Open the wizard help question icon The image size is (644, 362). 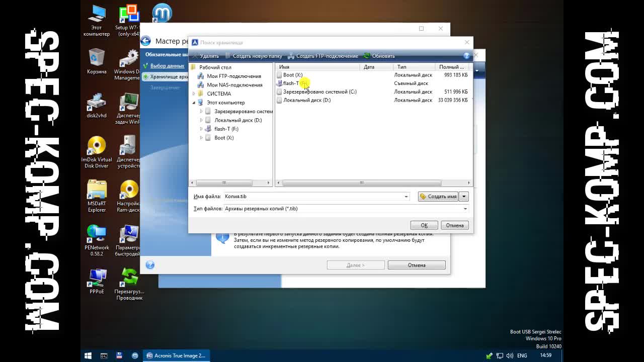(x=150, y=265)
